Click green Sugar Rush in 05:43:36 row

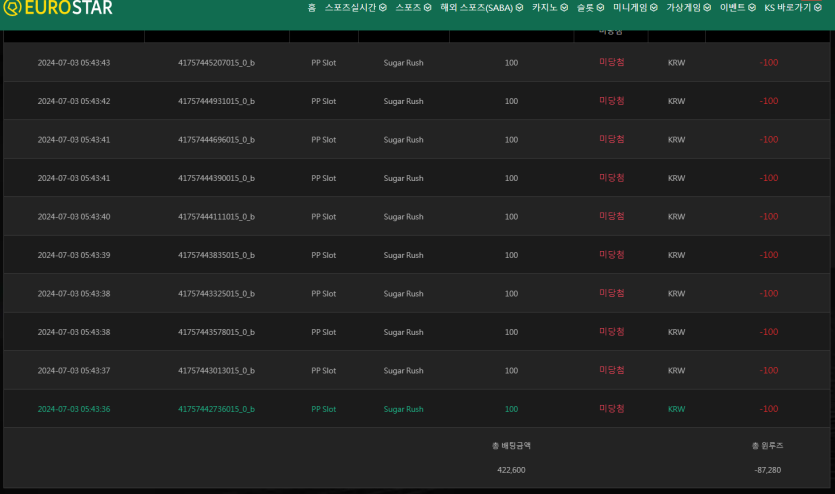click(404, 409)
